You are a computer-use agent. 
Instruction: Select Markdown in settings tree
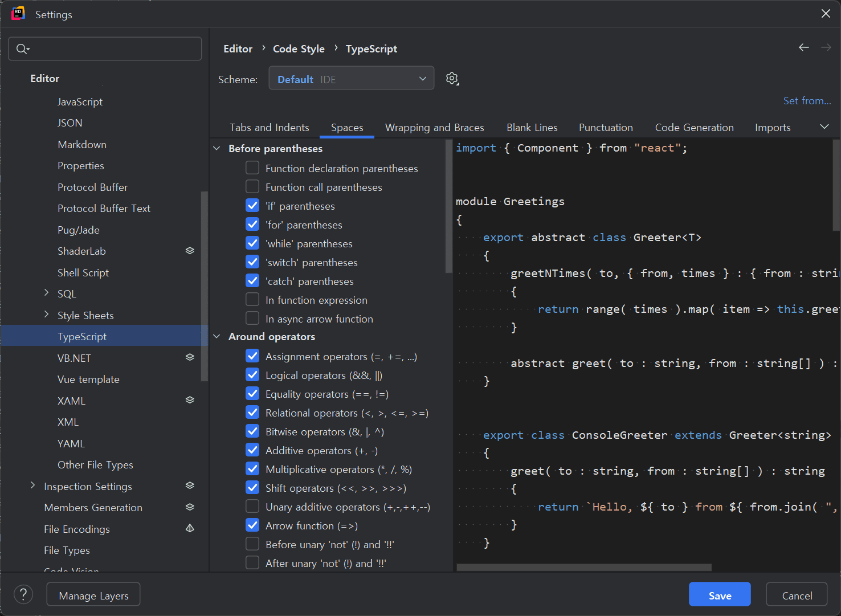coord(82,144)
